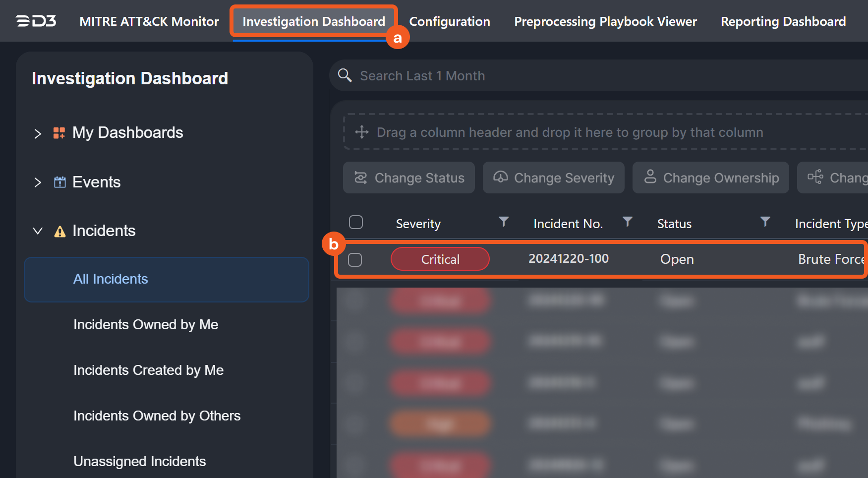Viewport: 868px width, 478px height.
Task: Sort by Status column header
Action: click(x=674, y=224)
